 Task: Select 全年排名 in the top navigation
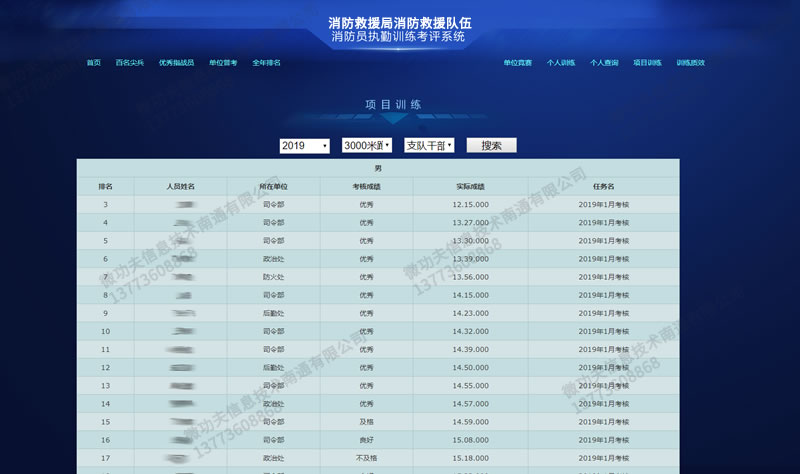click(266, 62)
